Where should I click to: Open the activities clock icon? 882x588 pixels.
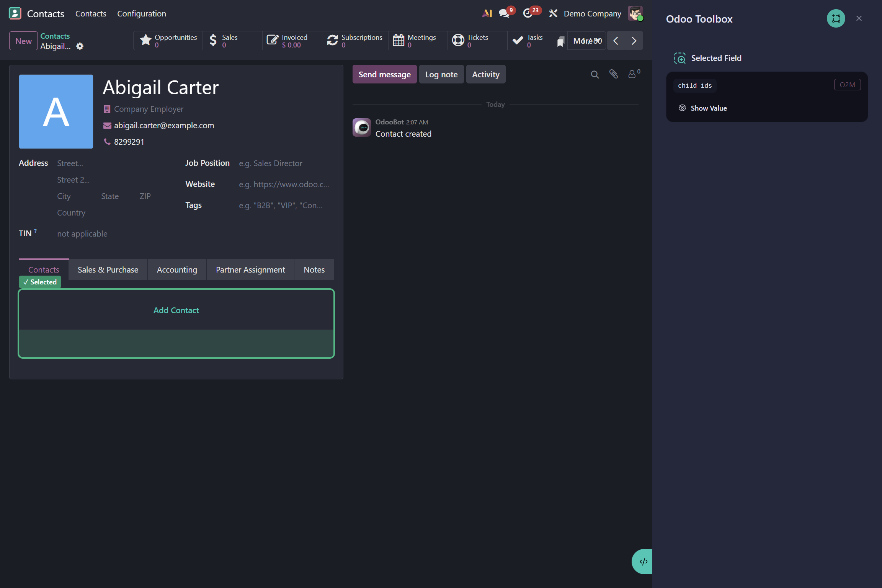[529, 13]
